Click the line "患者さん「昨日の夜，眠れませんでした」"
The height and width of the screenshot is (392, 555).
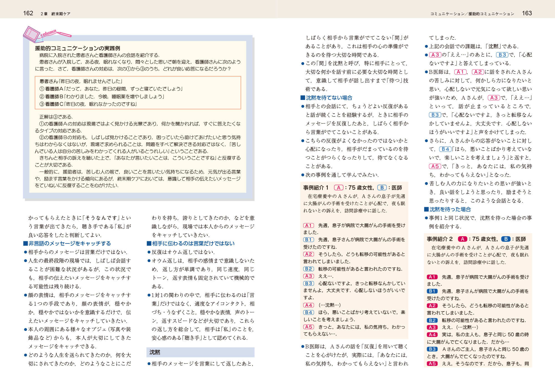(81, 81)
